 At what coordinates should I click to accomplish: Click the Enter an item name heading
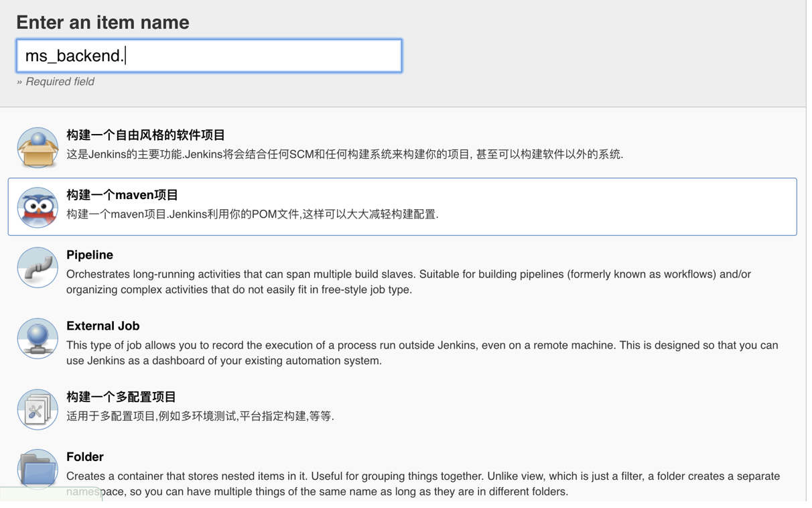(x=103, y=22)
